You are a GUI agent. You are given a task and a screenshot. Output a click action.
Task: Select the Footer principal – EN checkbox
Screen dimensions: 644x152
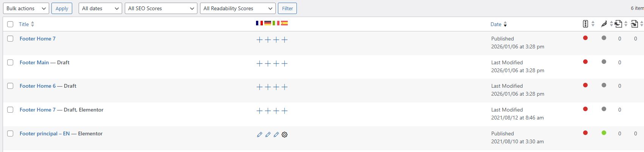pos(10,133)
